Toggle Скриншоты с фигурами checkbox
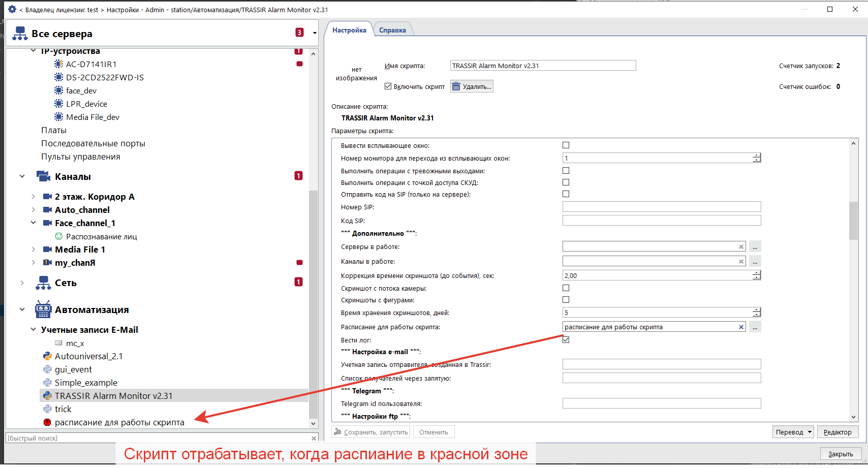 pyautogui.click(x=566, y=300)
